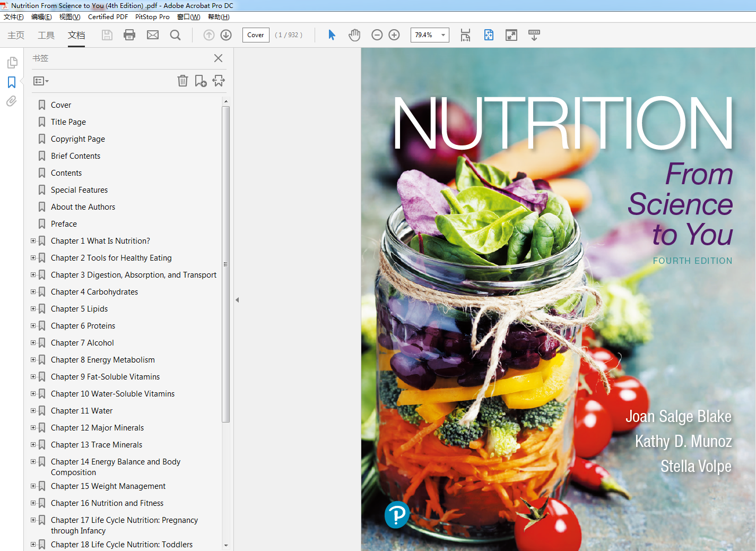Screen dimensions: 756x551
Task: Zoom out with minus icon
Action: point(377,35)
